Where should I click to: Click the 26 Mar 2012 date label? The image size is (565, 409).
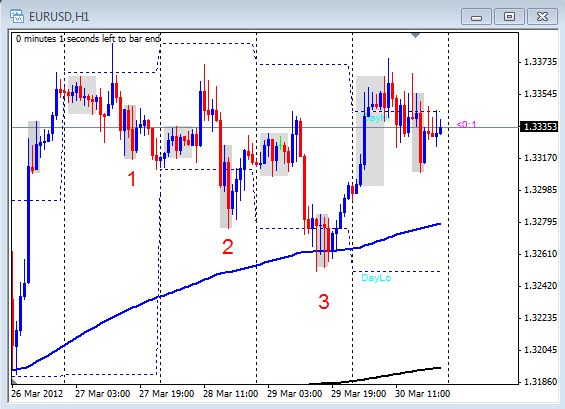pyautogui.click(x=37, y=394)
